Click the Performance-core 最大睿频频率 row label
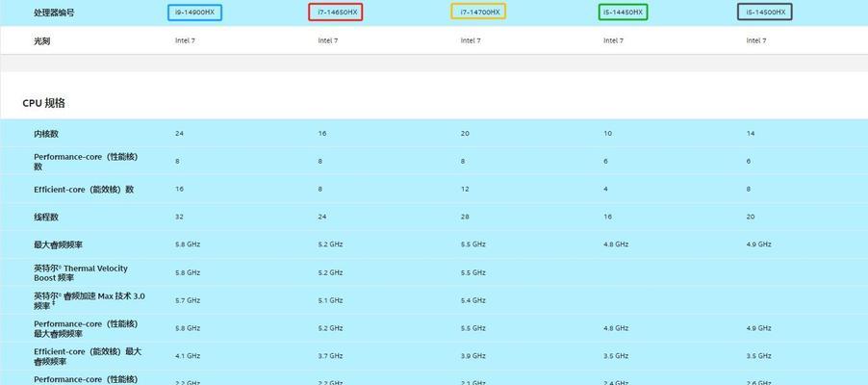The height and width of the screenshot is (385, 868). coord(86,328)
